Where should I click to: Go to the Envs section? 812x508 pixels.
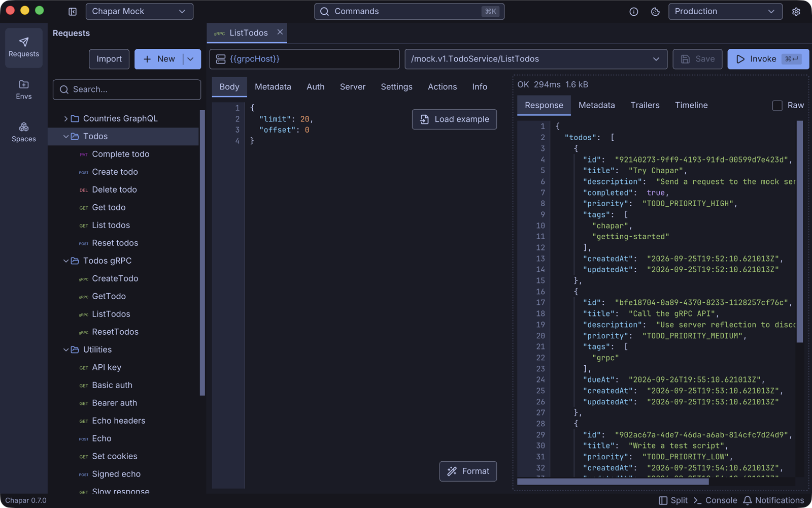coord(24,90)
